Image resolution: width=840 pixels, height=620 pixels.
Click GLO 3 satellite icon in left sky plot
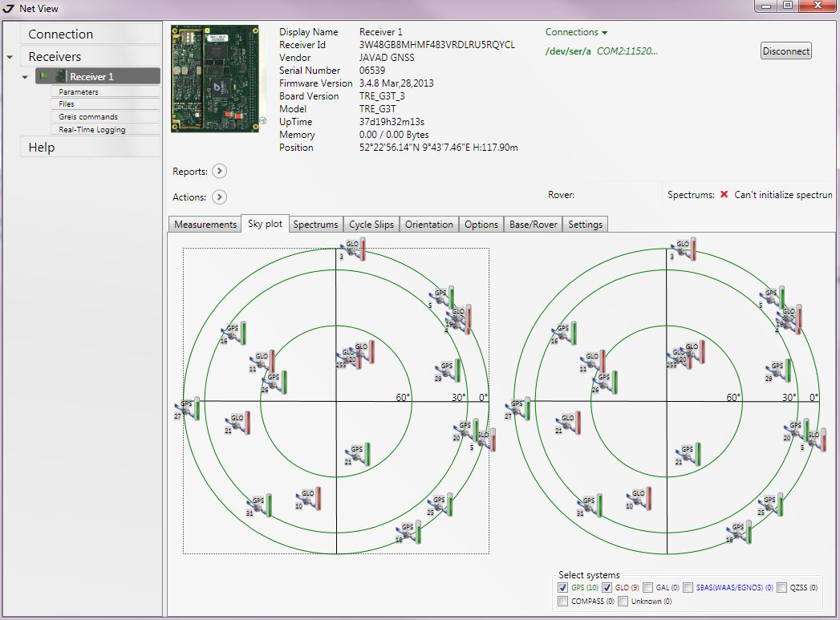352,249
